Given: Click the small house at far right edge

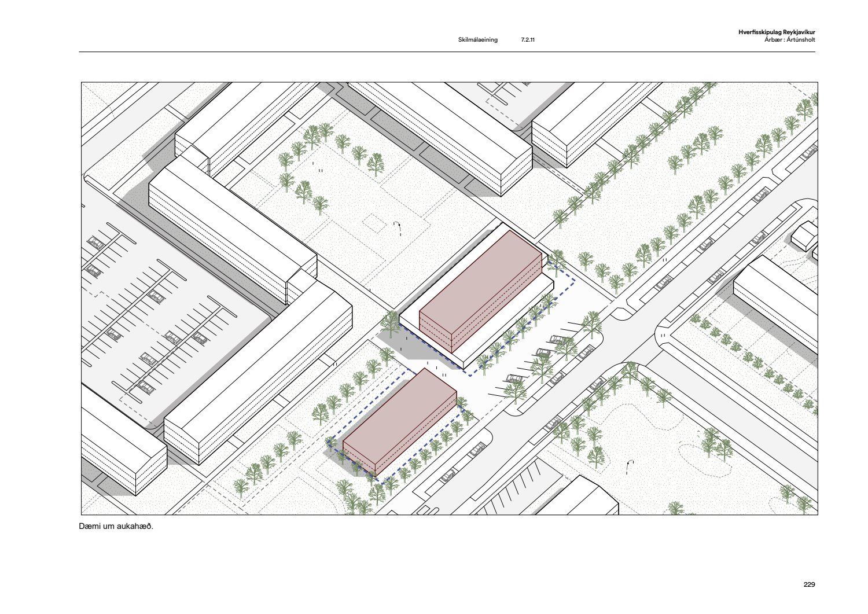Looking at the screenshot, I should coord(804,236).
